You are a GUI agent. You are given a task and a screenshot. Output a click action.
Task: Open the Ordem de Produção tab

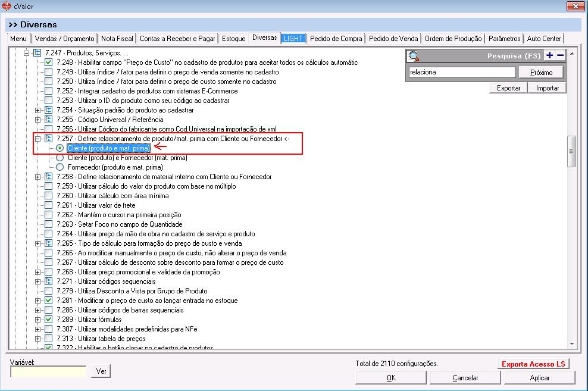(453, 39)
